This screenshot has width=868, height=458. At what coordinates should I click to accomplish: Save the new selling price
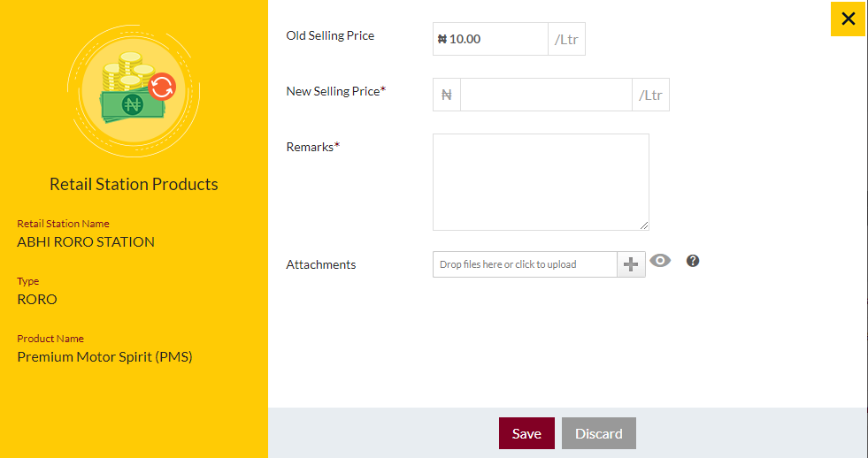click(x=526, y=433)
